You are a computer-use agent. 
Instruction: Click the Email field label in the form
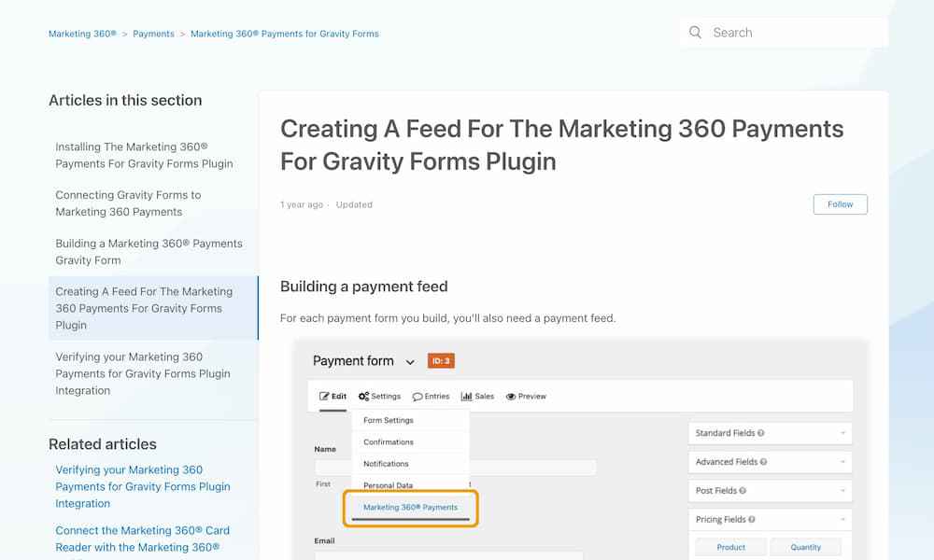point(325,541)
